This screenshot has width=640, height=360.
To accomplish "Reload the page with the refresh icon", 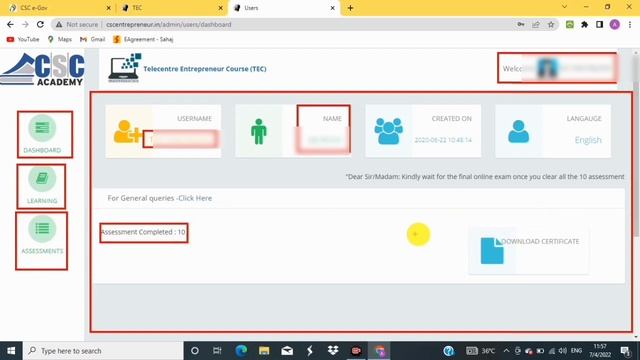I will coord(40,24).
